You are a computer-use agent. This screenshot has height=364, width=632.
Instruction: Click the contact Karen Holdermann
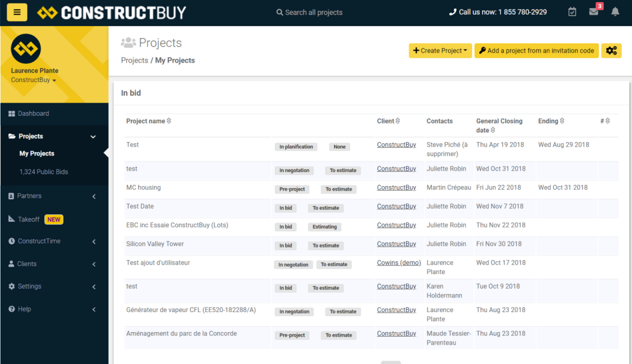tap(444, 291)
